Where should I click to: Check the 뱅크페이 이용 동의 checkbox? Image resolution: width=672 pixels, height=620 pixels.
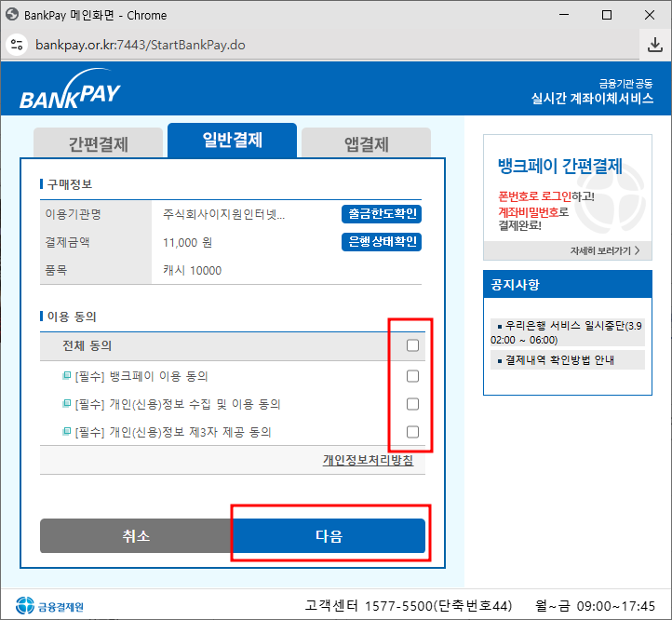click(412, 376)
